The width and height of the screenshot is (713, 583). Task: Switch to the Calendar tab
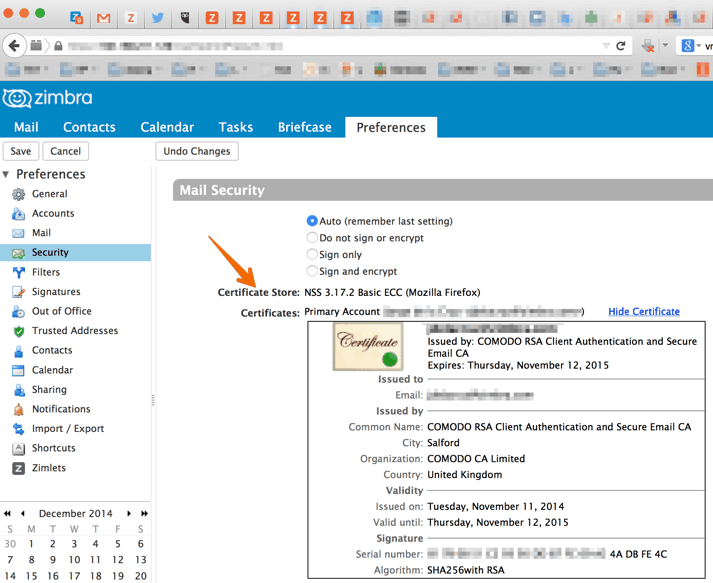[167, 127]
